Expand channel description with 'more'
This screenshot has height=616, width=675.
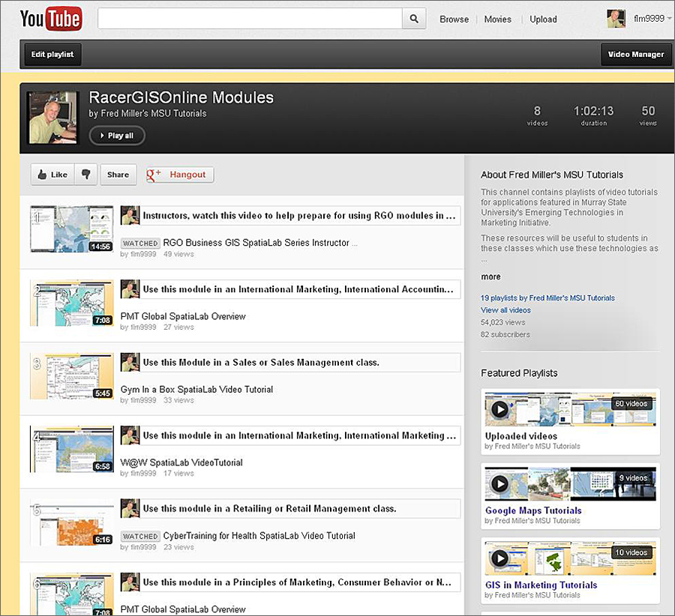pyautogui.click(x=490, y=277)
